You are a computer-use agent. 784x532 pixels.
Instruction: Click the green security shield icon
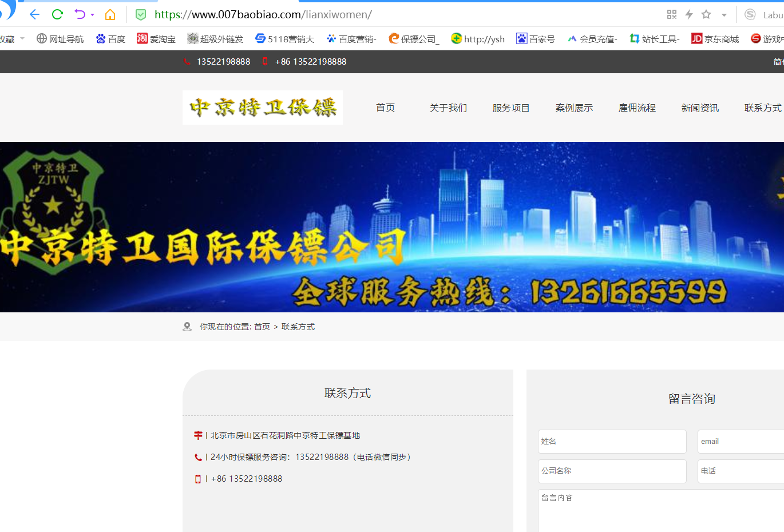pyautogui.click(x=141, y=15)
